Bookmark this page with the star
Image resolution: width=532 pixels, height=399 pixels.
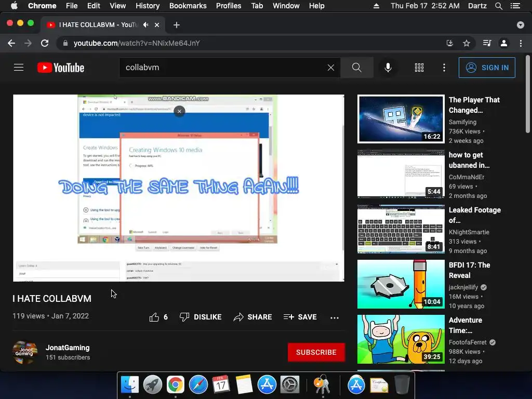(x=467, y=43)
